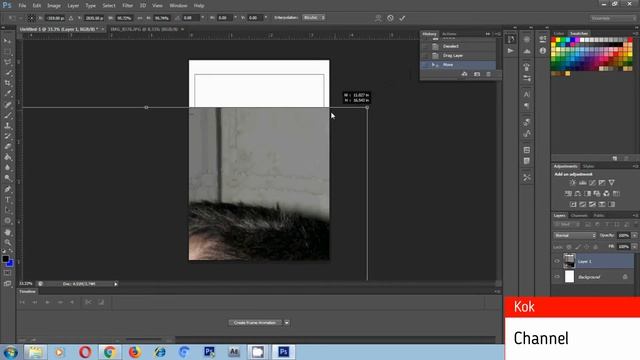Screen dimensions: 640x360
Task: Open the History panel flyout menu
Action: pos(498,34)
